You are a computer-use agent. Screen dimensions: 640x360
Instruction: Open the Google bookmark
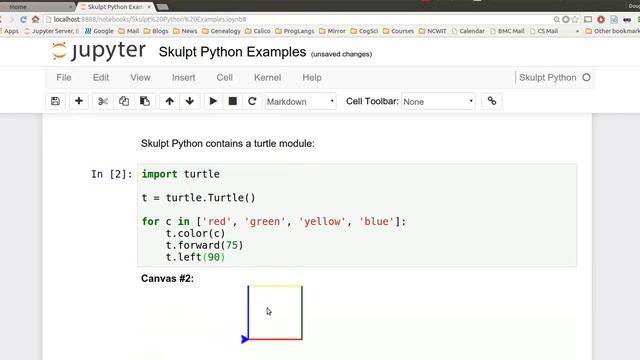pyautogui.click(x=99, y=31)
